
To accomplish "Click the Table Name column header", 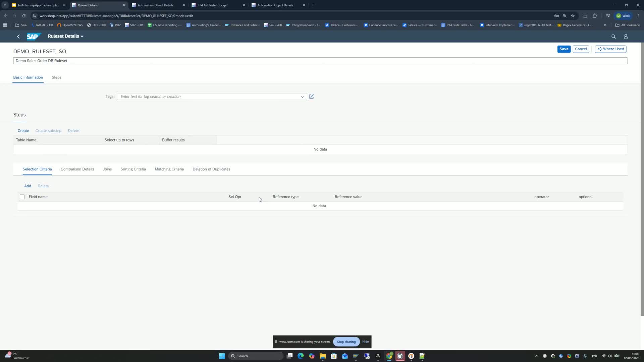I will (x=26, y=140).
